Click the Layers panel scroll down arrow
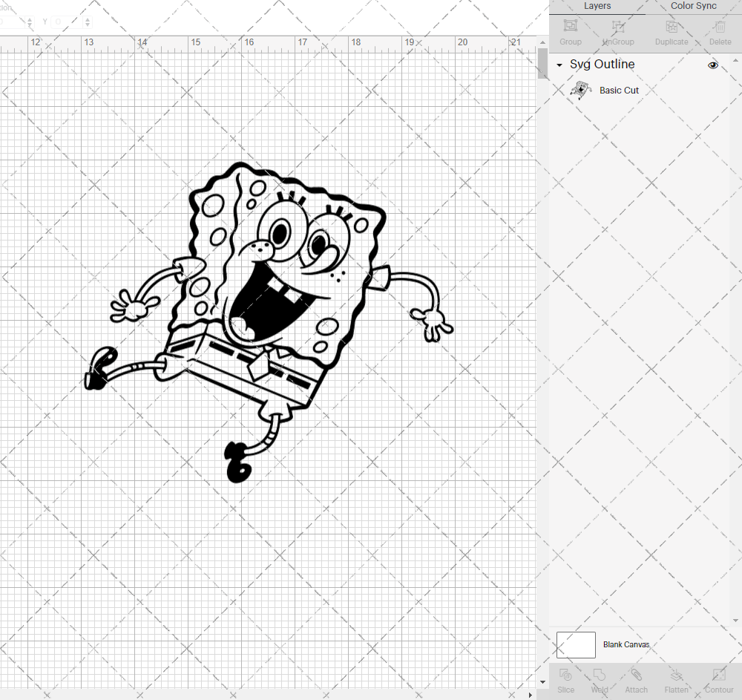Screen dimensions: 742x700 point(735,621)
